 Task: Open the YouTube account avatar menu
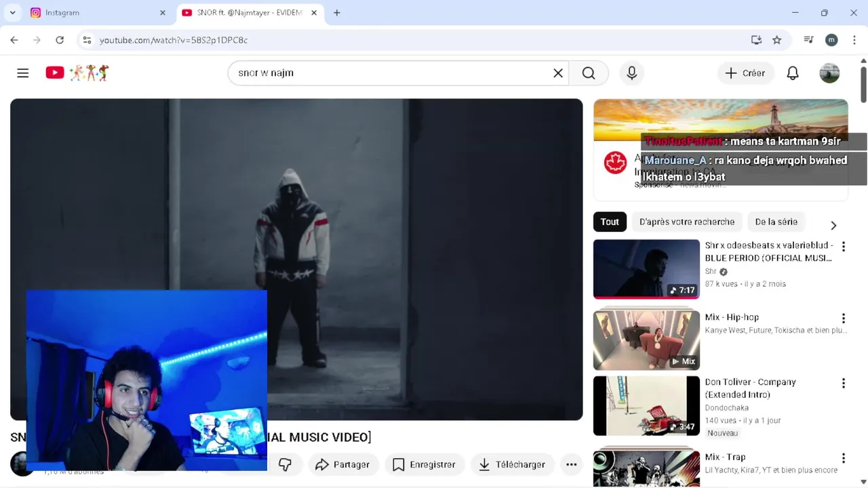(x=829, y=73)
